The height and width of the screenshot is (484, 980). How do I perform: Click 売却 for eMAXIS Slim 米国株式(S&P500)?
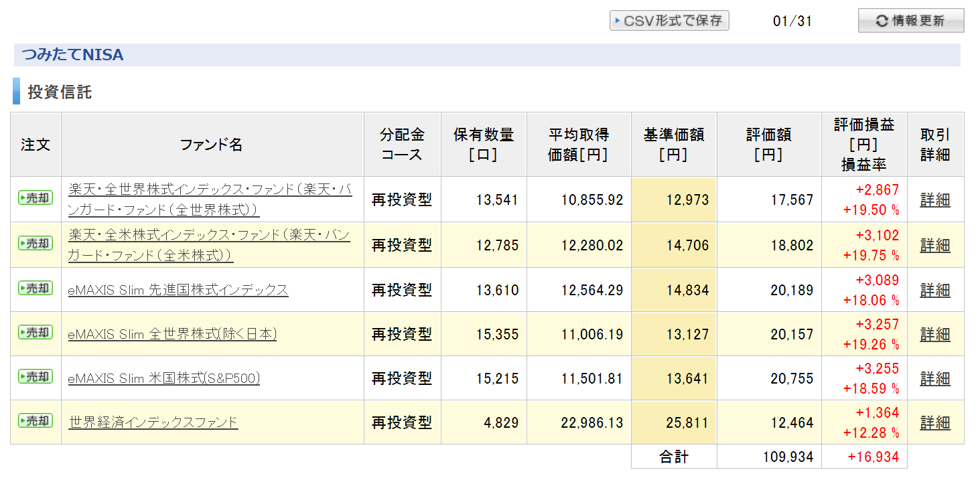click(x=36, y=377)
